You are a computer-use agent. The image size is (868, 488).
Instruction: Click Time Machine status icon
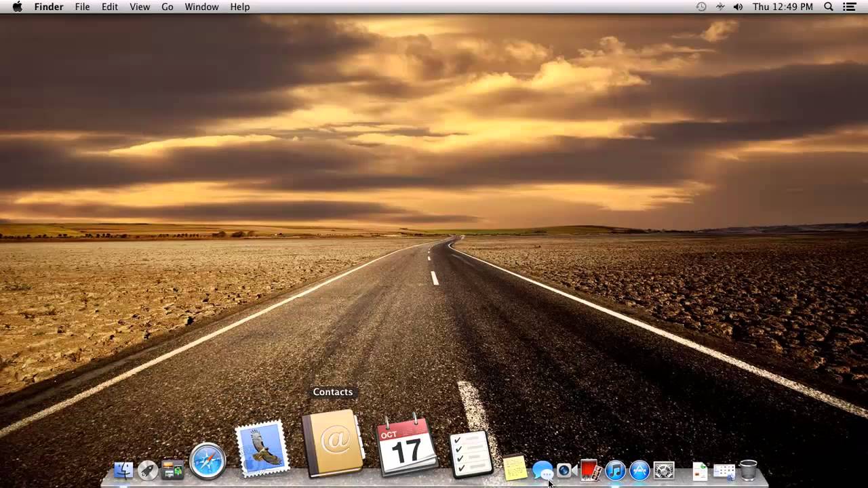[x=701, y=7]
